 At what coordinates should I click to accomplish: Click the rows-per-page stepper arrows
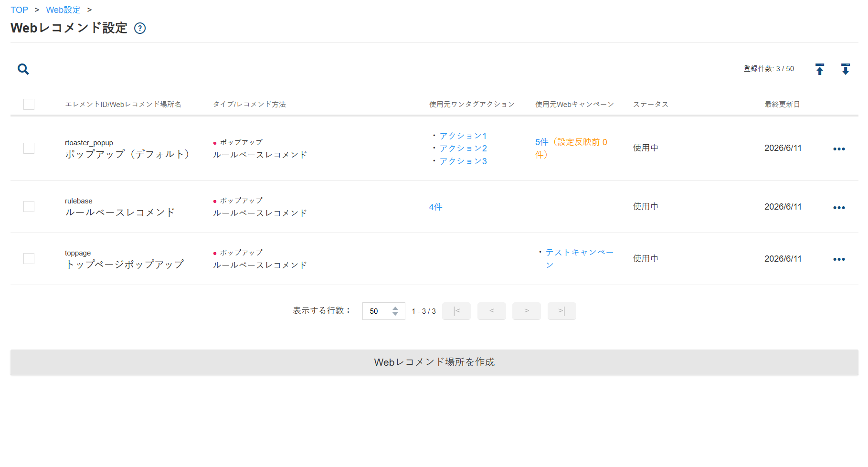[x=395, y=311]
